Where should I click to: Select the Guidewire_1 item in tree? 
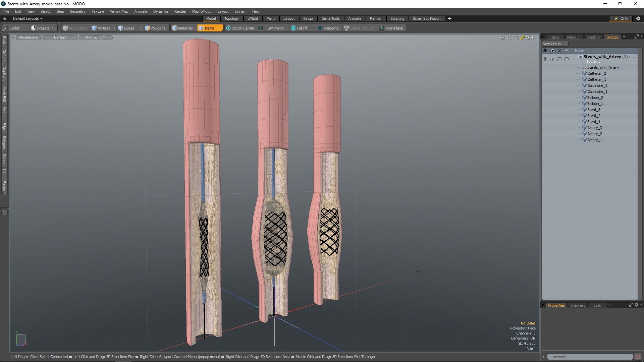(597, 92)
